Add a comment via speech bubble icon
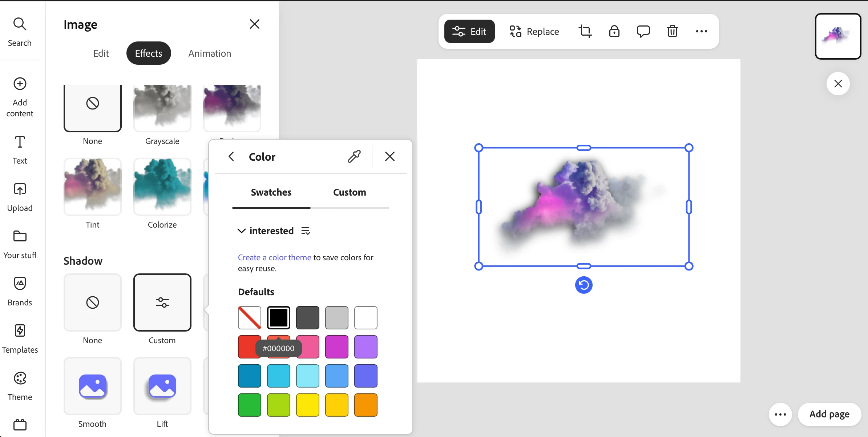868x437 pixels. coord(643,31)
